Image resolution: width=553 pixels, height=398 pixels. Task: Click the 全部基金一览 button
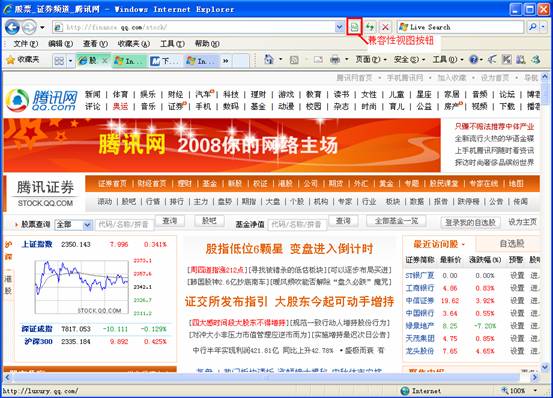[x=396, y=221]
